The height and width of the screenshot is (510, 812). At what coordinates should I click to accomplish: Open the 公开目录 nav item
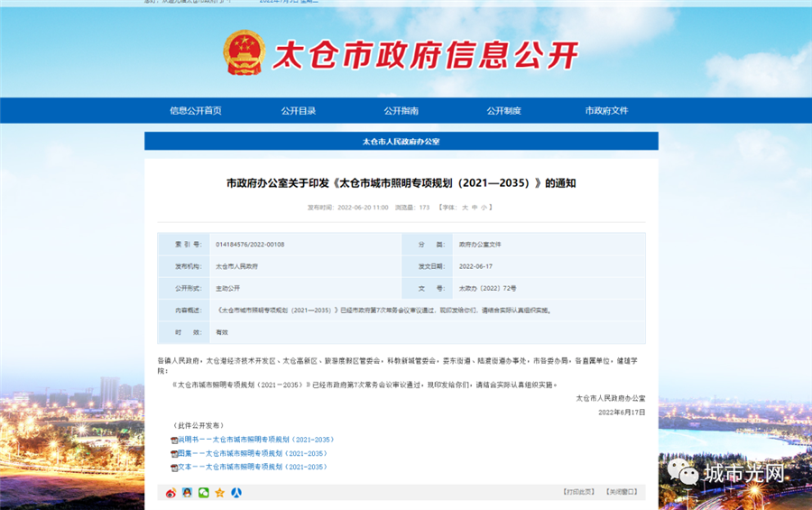[299, 110]
